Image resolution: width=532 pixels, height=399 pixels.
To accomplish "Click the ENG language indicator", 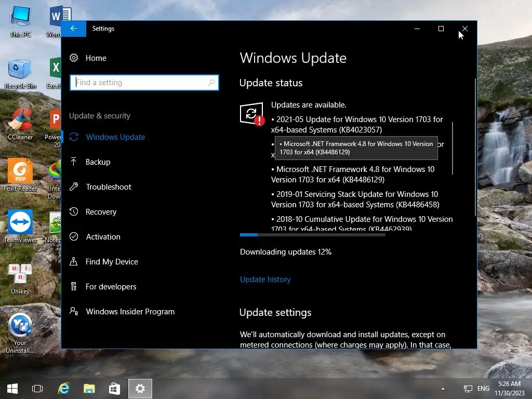I will pos(484,389).
